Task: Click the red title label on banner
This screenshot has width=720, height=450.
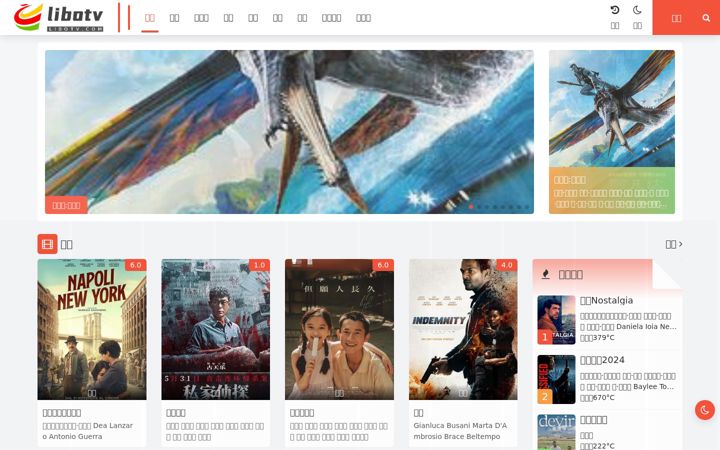Action: click(x=66, y=205)
